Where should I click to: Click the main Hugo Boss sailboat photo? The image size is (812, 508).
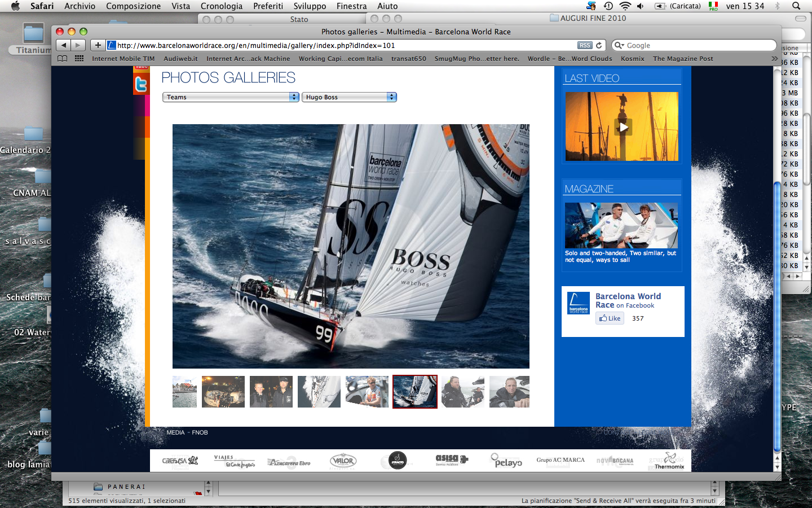tap(351, 246)
